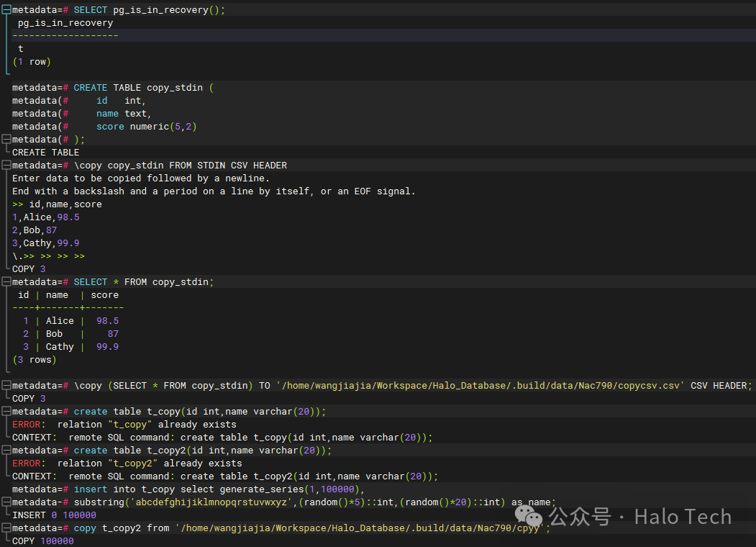Collapse the create table t_copy2( error block

point(6,450)
